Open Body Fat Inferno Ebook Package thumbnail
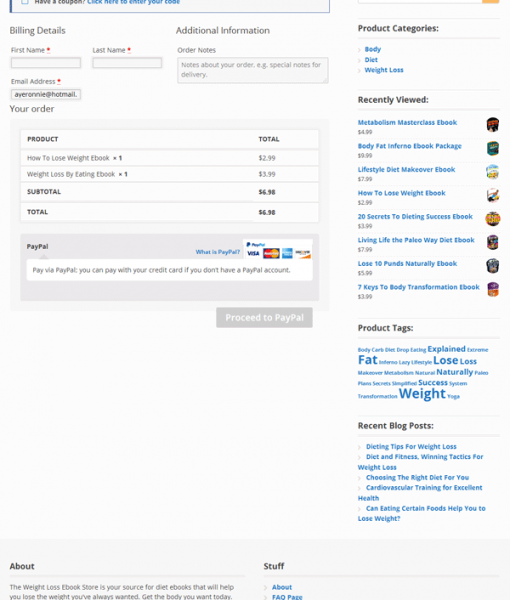The width and height of the screenshot is (510, 600). pos(493,148)
